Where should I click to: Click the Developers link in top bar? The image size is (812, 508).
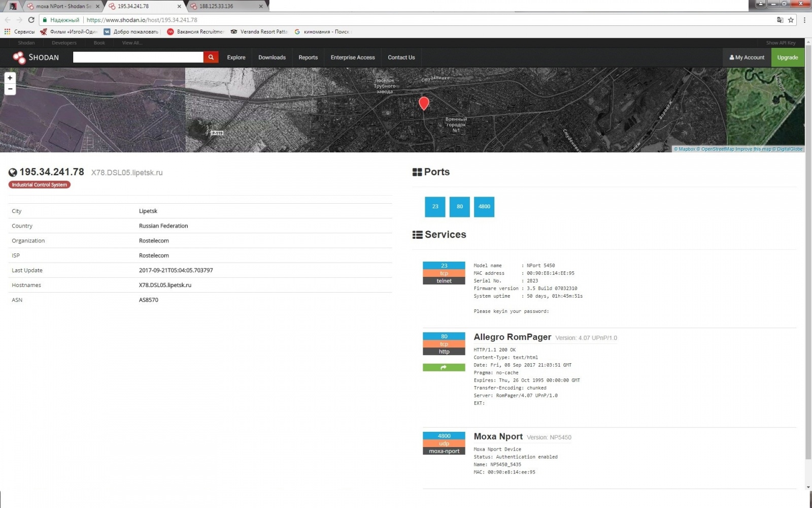tap(64, 43)
